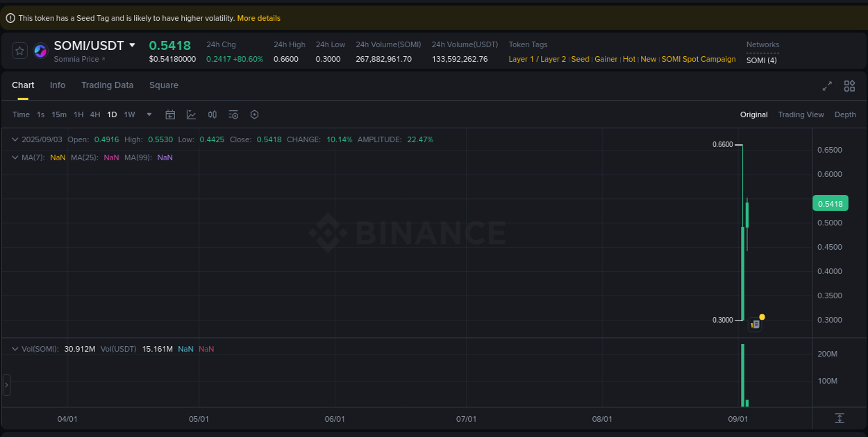868x437 pixels.
Task: Select the 15m timeframe
Action: click(x=59, y=114)
